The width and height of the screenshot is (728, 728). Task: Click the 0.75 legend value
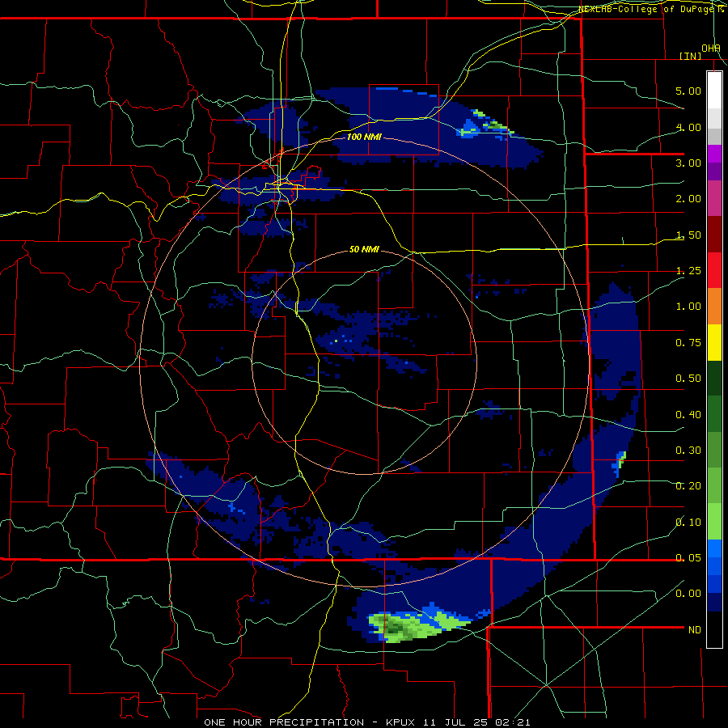point(688,343)
